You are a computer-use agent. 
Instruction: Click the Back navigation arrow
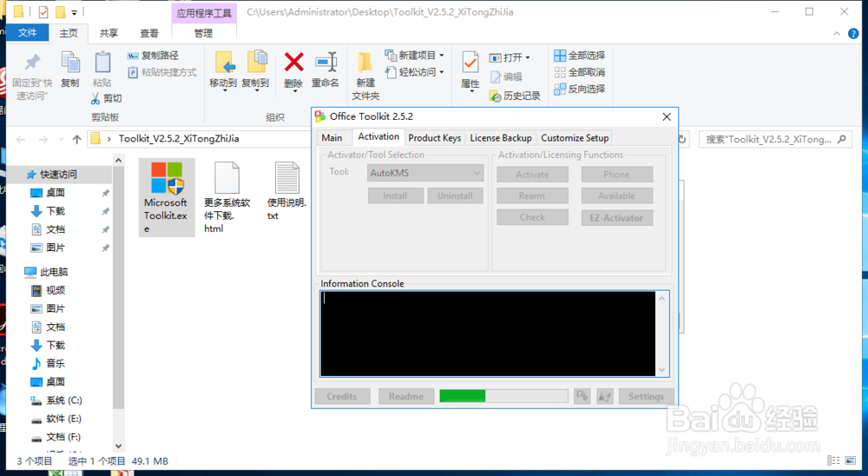(21, 139)
